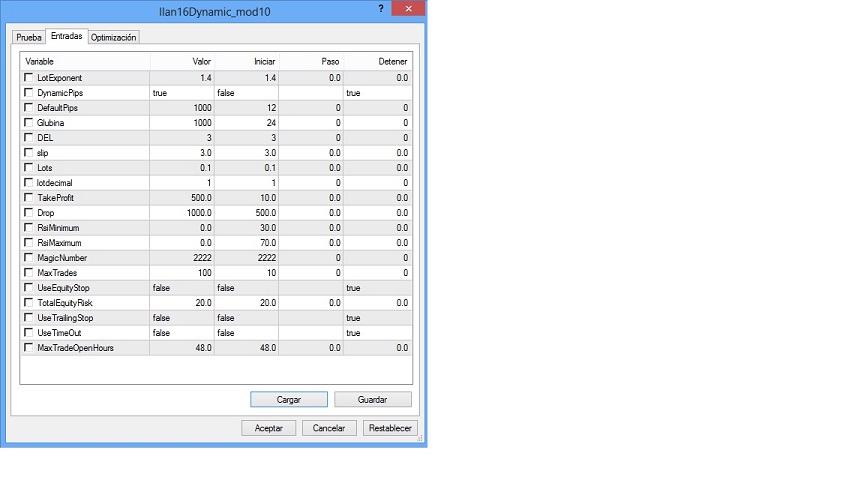The height and width of the screenshot is (486, 864).
Task: Click the Cargar button
Action: 288,399
